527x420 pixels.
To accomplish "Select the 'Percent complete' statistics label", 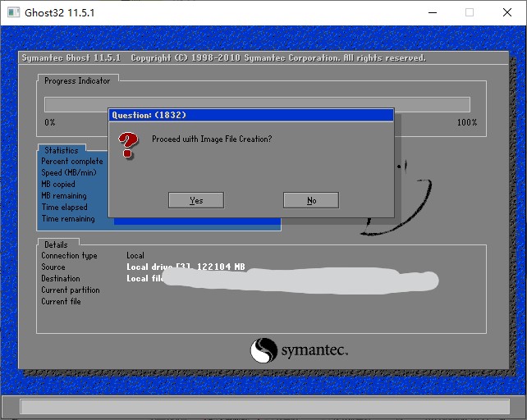I will tap(72, 162).
